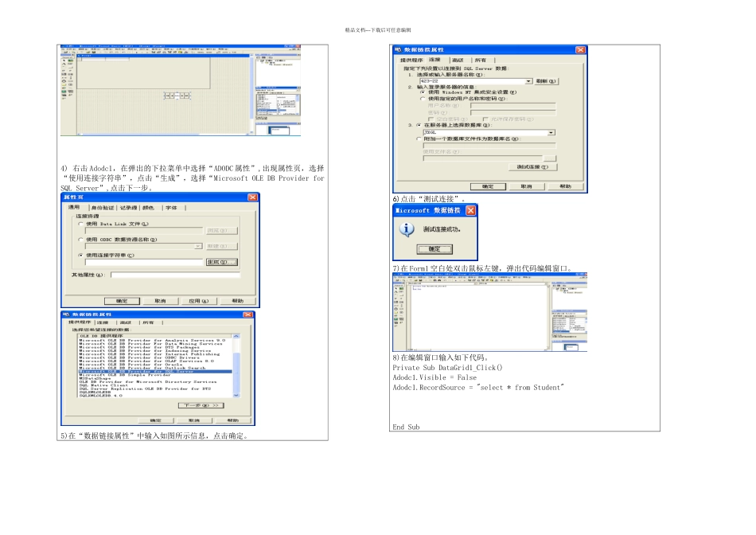Click 应用 (A) in the 属性页 dialog
This screenshot has height=535, width=756.
(x=199, y=301)
